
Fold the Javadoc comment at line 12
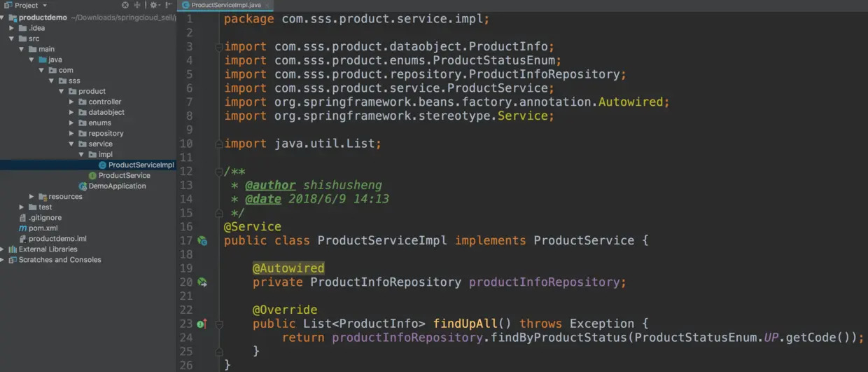(x=219, y=172)
